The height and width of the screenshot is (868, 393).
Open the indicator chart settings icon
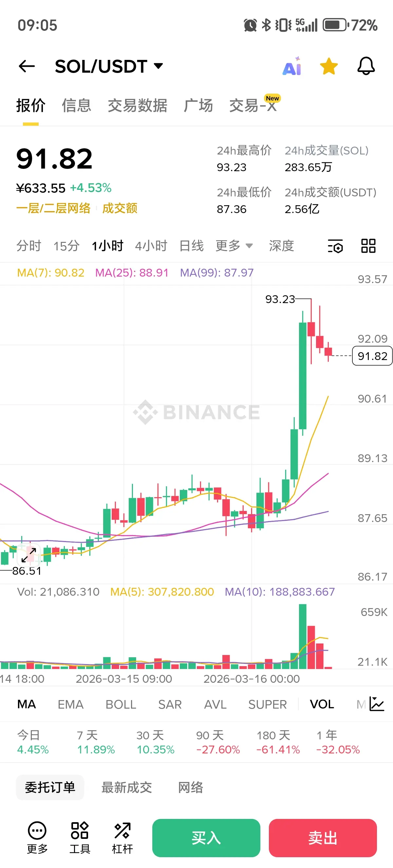(x=377, y=704)
